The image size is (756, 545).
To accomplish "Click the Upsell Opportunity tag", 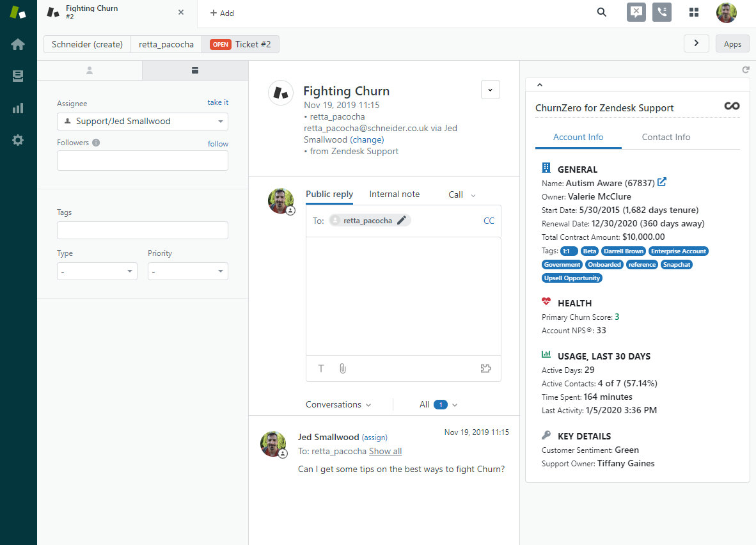I will point(572,278).
